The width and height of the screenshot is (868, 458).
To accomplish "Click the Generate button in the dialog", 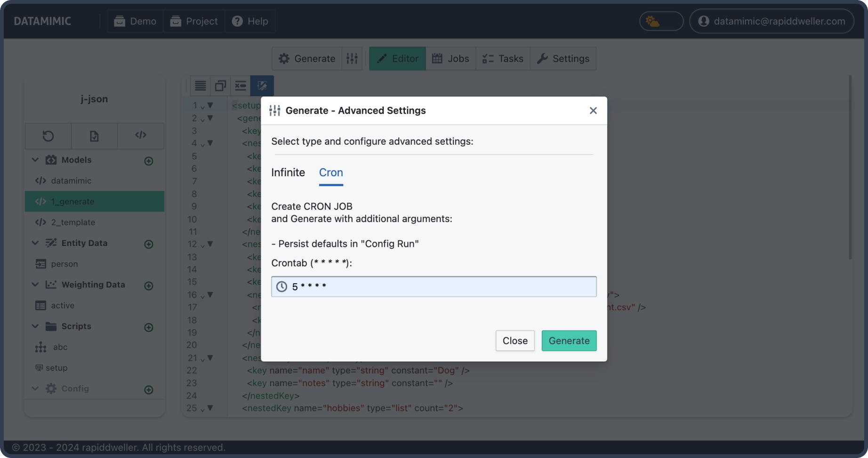I will click(569, 340).
